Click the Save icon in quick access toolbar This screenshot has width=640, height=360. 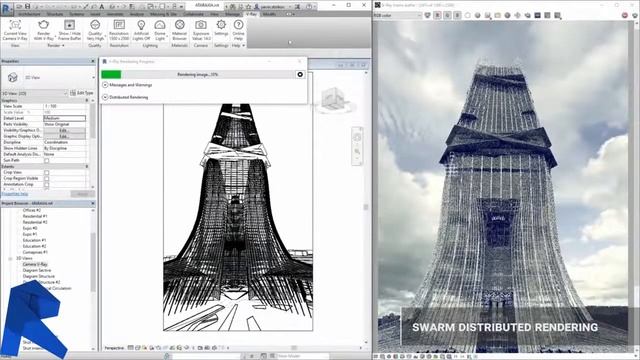tap(27, 6)
